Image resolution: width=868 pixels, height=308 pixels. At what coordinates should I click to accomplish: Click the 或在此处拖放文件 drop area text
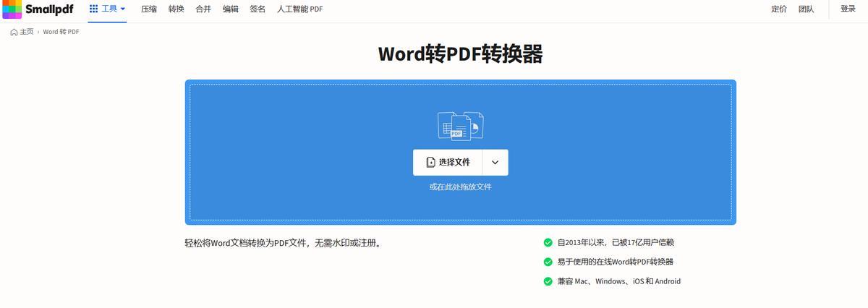tap(460, 187)
